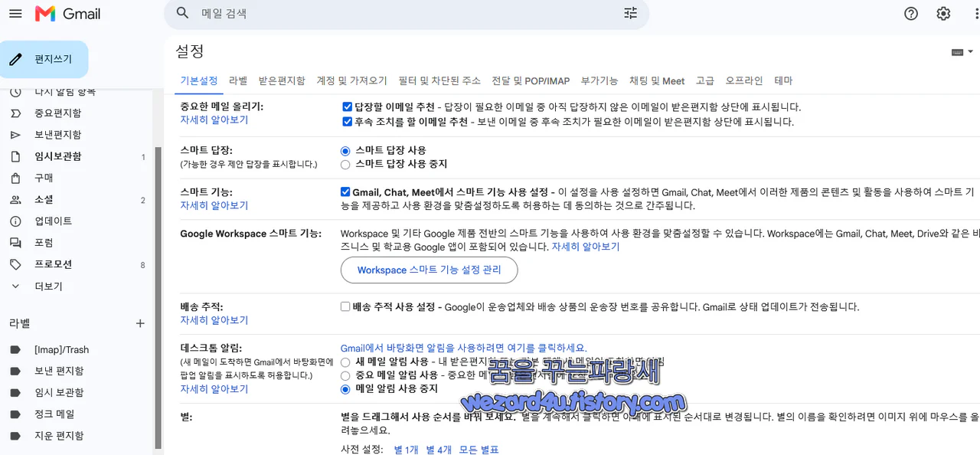Click the search magnifier icon
This screenshot has width=980, height=455.
click(x=182, y=13)
